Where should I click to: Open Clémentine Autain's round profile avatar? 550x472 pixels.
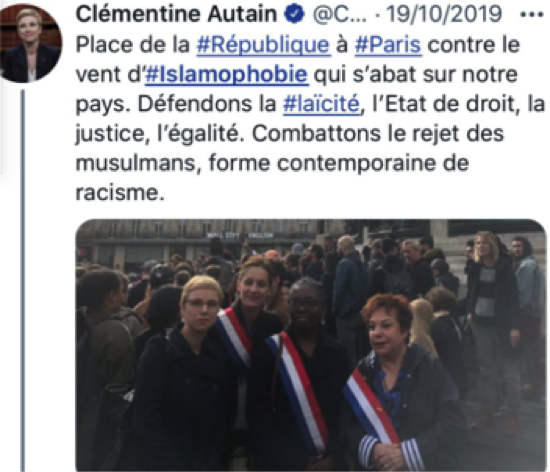tap(30, 43)
